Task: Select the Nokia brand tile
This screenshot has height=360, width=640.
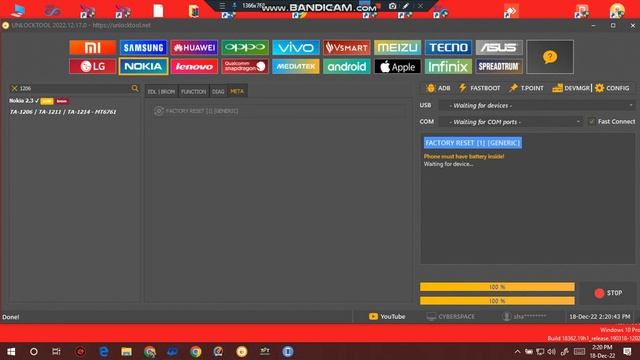Action: 143,67
